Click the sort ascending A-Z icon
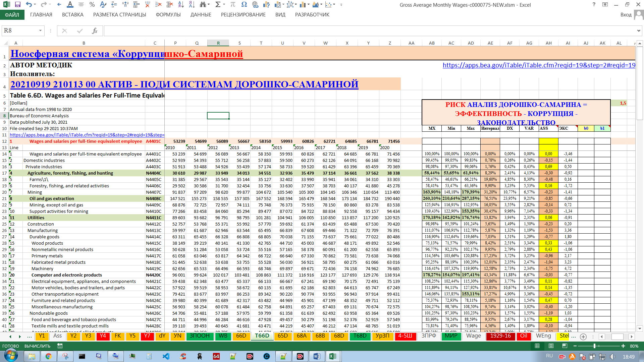This screenshot has width=644, height=362. click(x=181, y=5)
